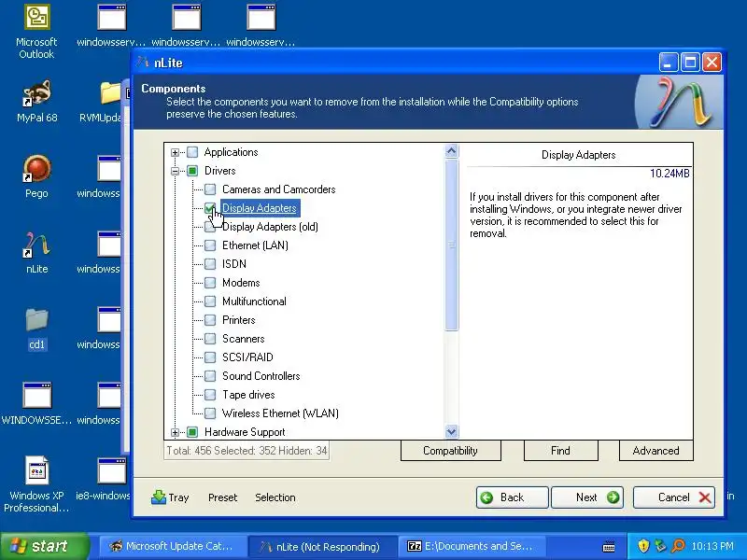Switch to Microsoft Update Catalog taskbar item
747x560 pixels.
[172, 546]
